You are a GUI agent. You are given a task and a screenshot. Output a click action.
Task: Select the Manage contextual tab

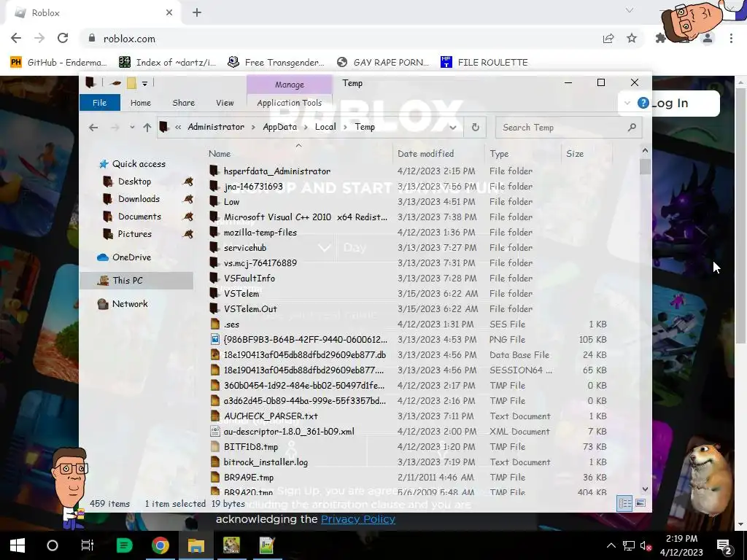point(289,85)
